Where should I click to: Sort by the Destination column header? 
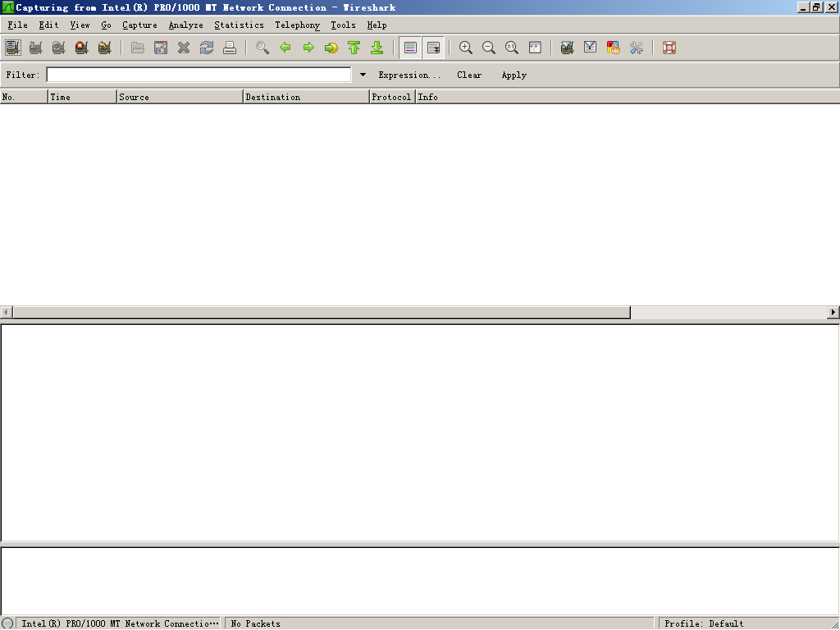[x=307, y=97]
